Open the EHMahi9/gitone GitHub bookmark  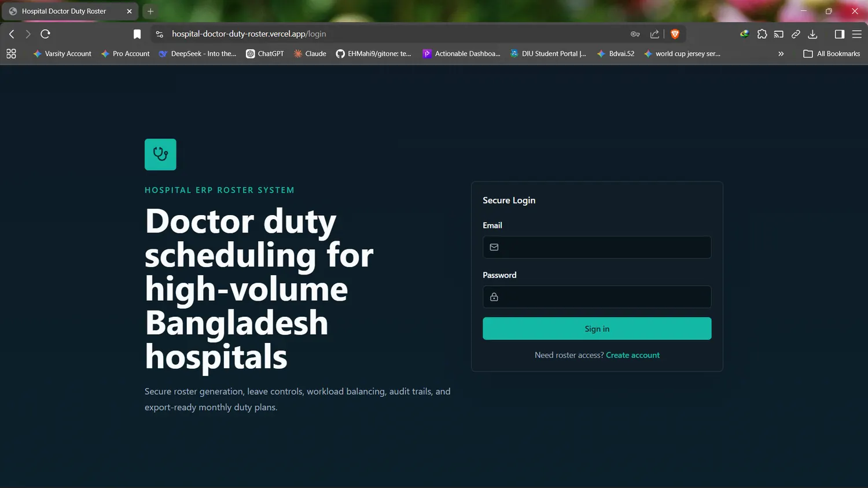click(373, 54)
